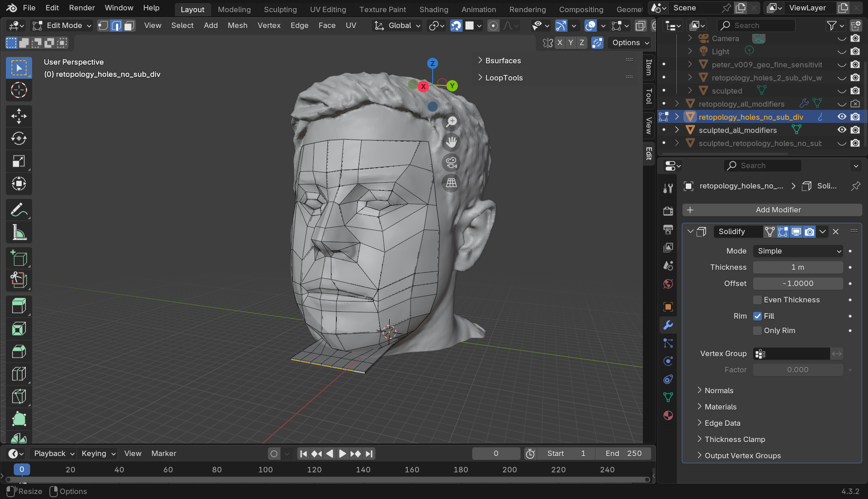Choose the Extrude Region tool
The width and height of the screenshot is (868, 499).
click(x=19, y=306)
